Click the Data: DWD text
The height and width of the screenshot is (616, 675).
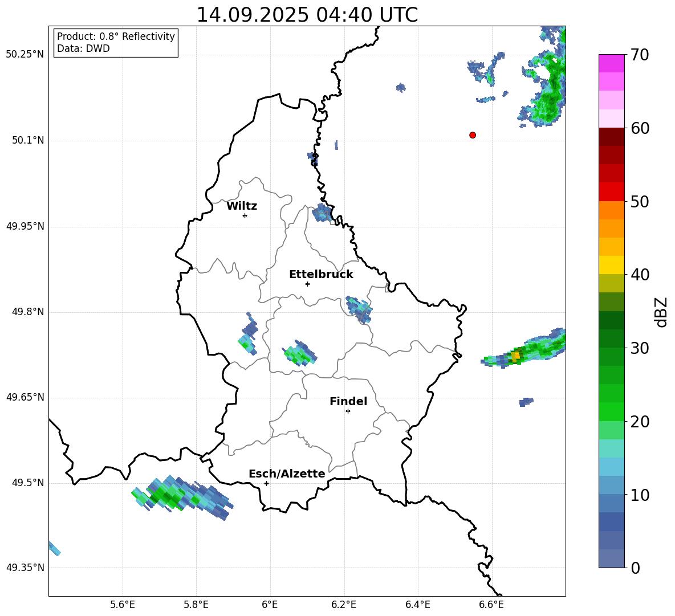click(83, 48)
